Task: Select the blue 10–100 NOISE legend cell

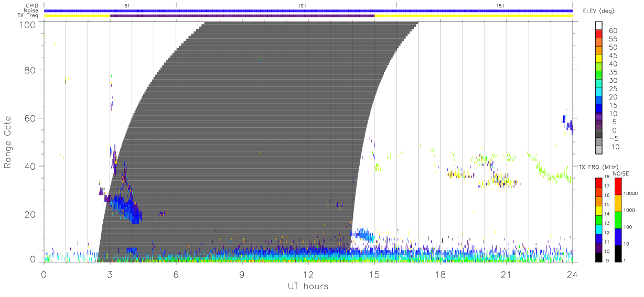Action: (618, 237)
